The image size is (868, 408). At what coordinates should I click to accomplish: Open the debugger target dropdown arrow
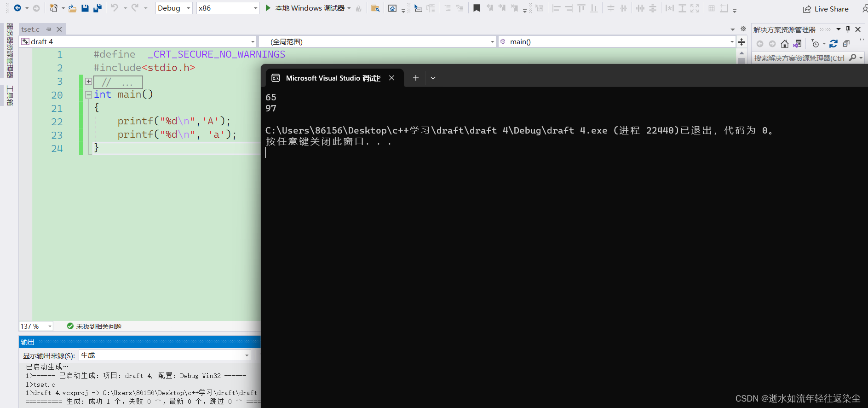[349, 8]
